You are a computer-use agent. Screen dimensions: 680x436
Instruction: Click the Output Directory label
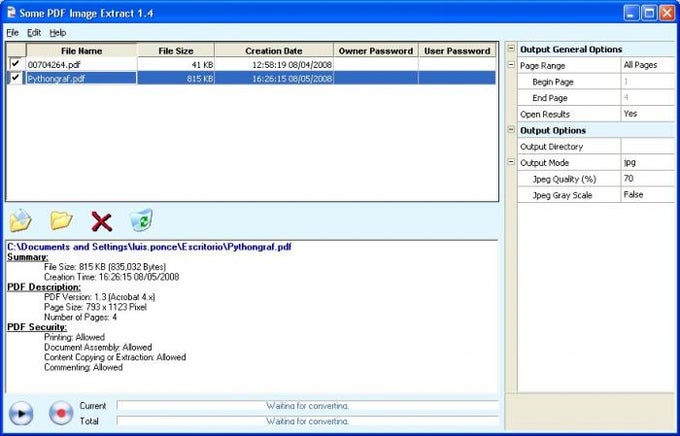tap(551, 147)
